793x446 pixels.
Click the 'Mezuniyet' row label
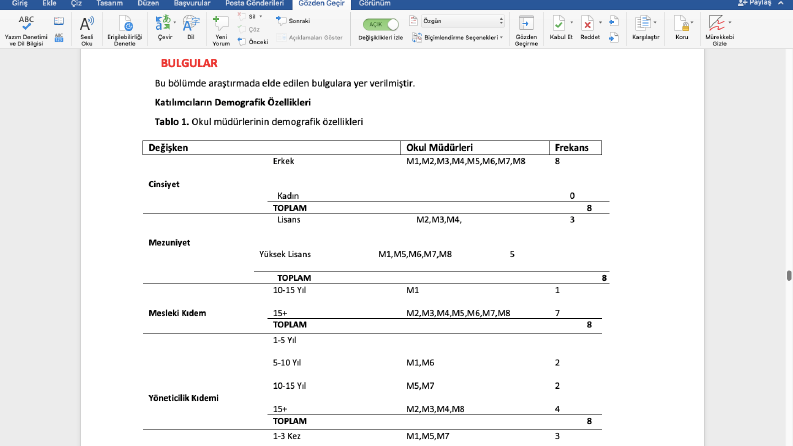click(169, 243)
